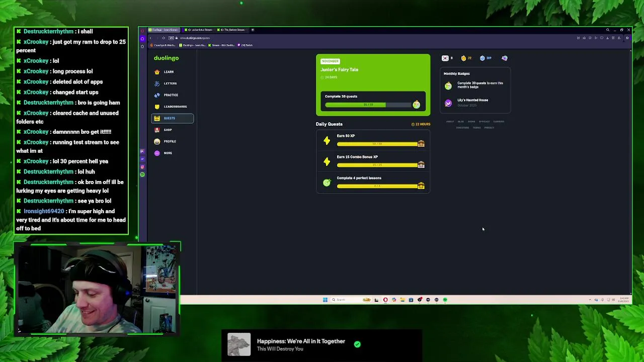
Task: Click the duolingo logo
Action: point(166,58)
